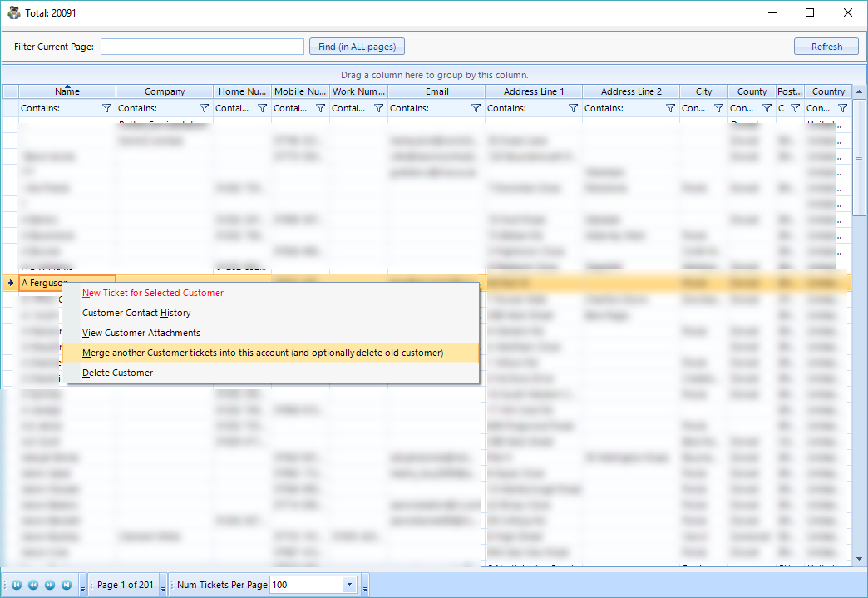
Task: Select Merge another Customer tickets into this account
Action: click(x=270, y=353)
